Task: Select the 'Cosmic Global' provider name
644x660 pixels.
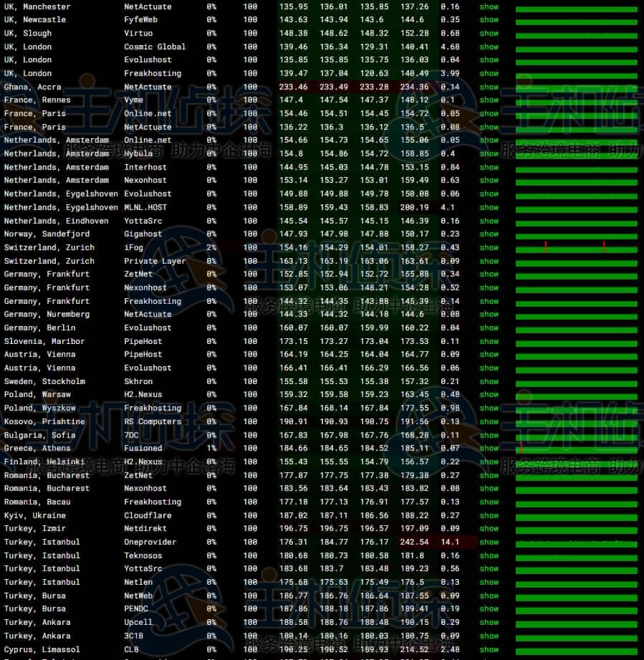Action: pos(155,47)
